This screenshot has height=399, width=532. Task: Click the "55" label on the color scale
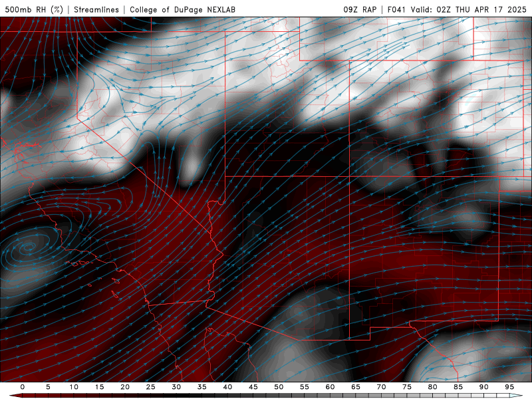(305, 387)
